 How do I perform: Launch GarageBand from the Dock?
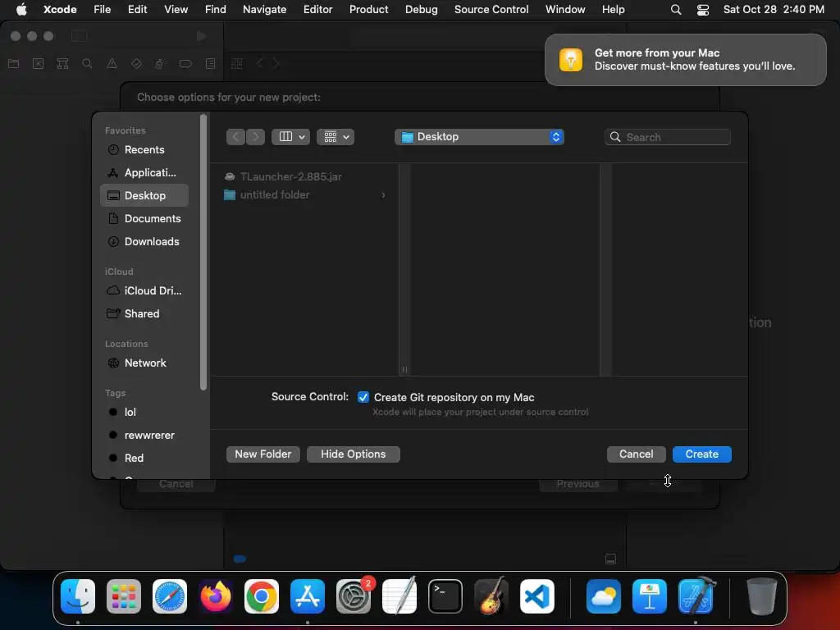point(491,596)
